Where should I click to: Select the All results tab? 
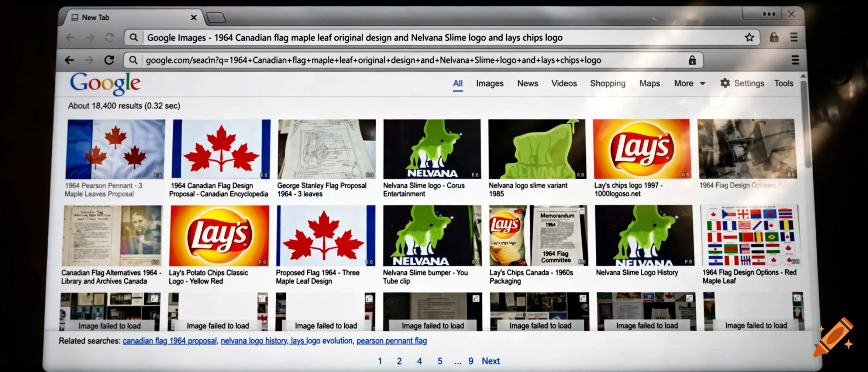(458, 83)
